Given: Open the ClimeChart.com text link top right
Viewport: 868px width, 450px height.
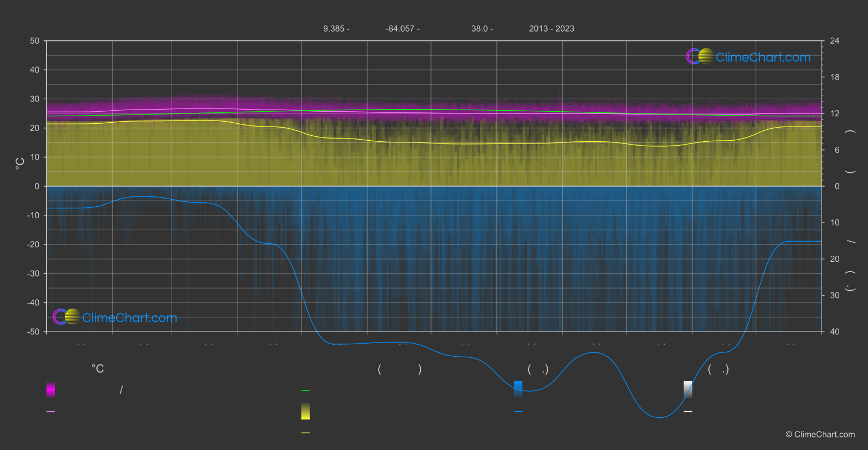Looking at the screenshot, I should point(763,57).
